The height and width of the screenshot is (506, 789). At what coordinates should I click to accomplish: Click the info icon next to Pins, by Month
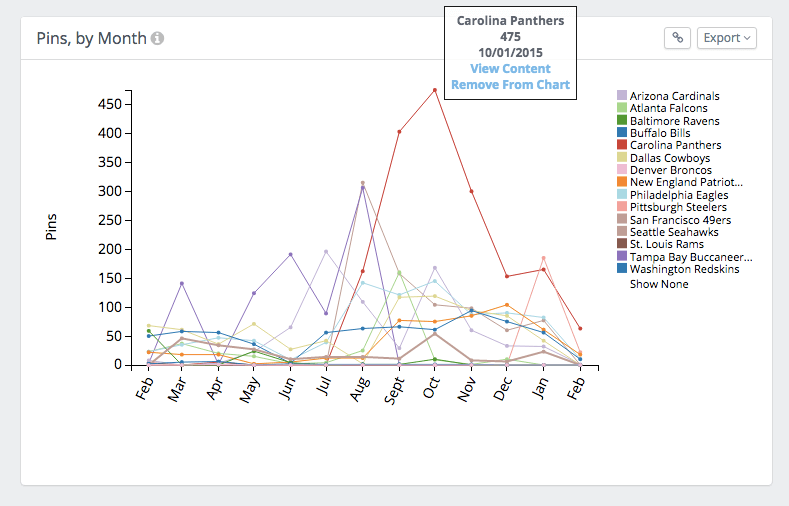[157, 38]
